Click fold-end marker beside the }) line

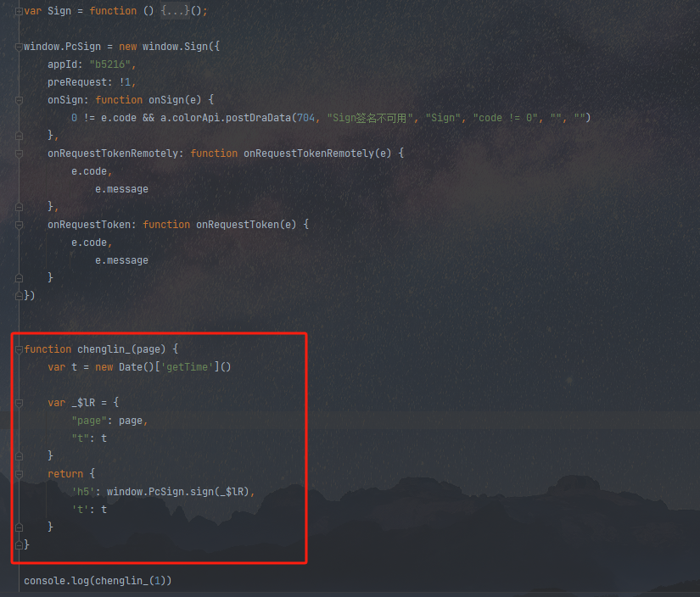point(19,296)
